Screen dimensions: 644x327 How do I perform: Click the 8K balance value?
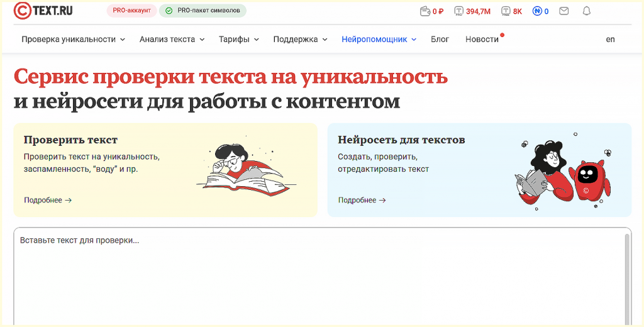518,11
